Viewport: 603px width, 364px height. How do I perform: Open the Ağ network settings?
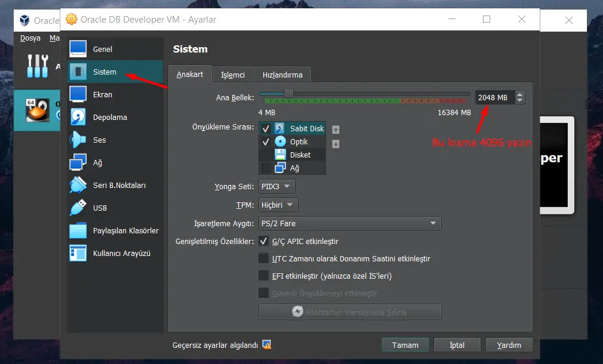click(98, 162)
